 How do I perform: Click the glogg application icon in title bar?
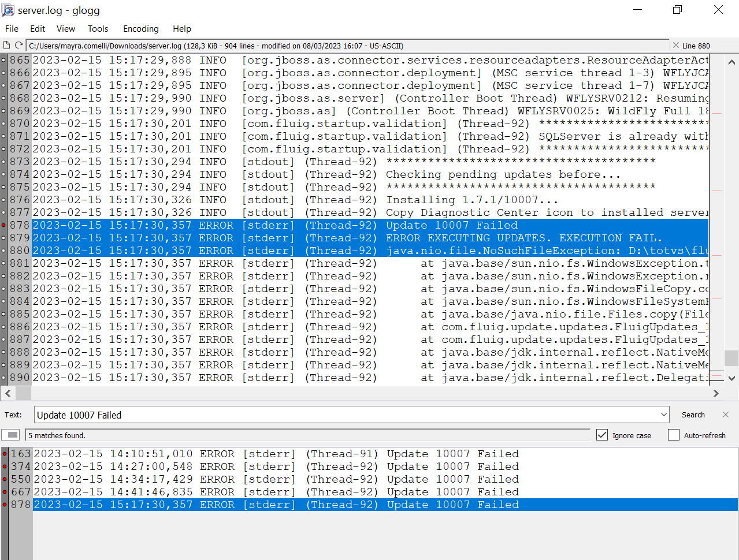pyautogui.click(x=8, y=10)
